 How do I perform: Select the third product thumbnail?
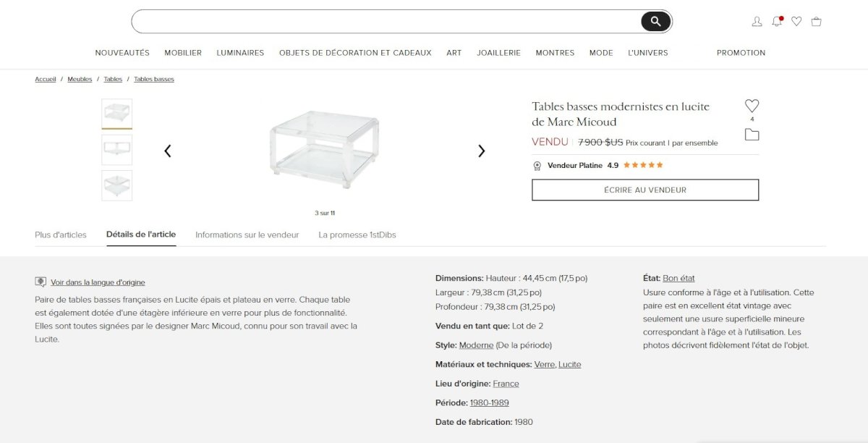click(x=116, y=185)
